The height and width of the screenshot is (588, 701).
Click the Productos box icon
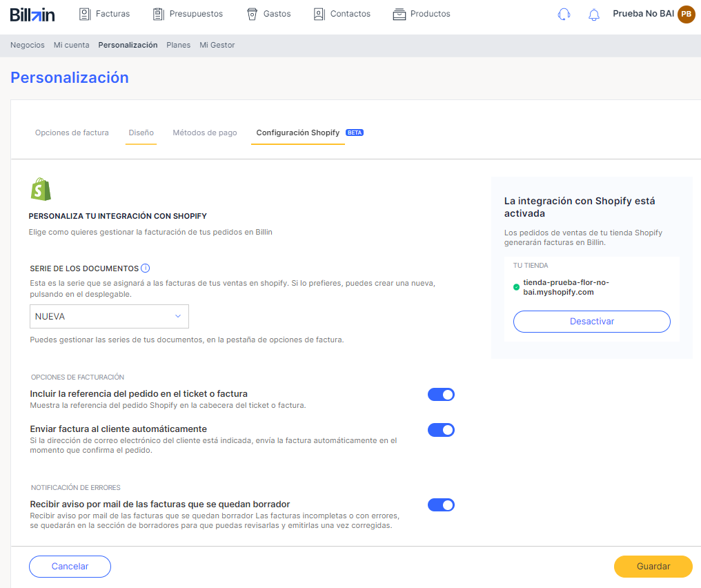pyautogui.click(x=399, y=14)
